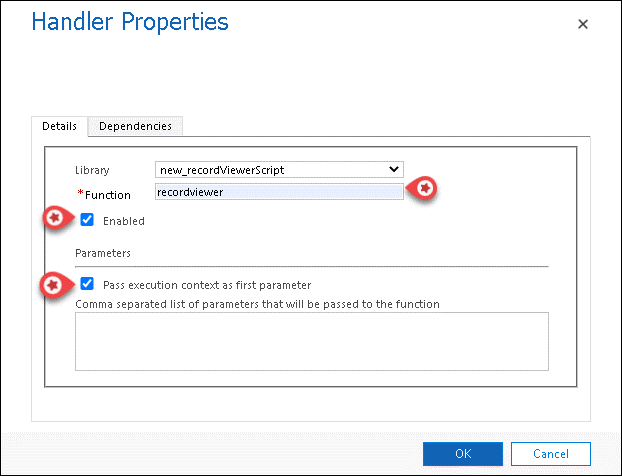
Task: Toggle Pass execution context as first parameter checkbox
Action: [87, 284]
